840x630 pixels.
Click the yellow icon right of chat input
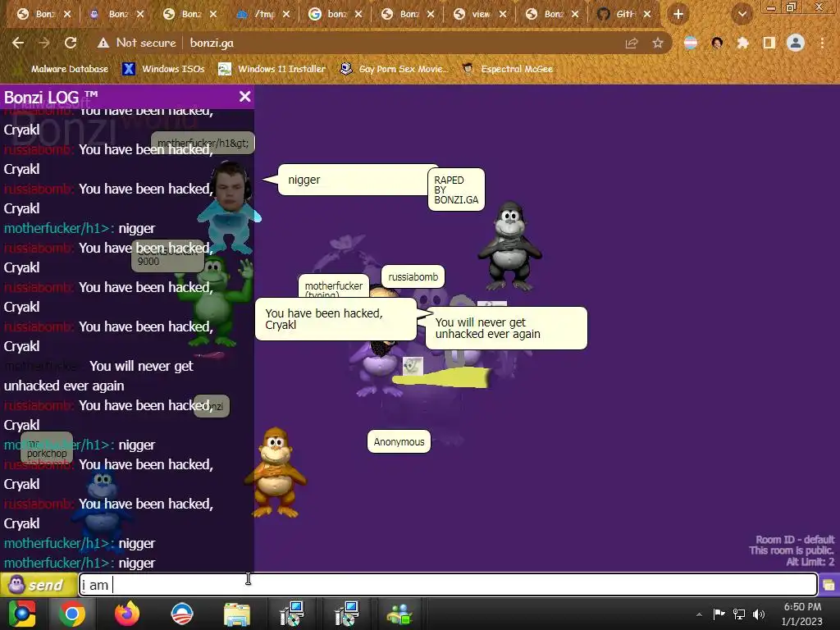point(829,585)
